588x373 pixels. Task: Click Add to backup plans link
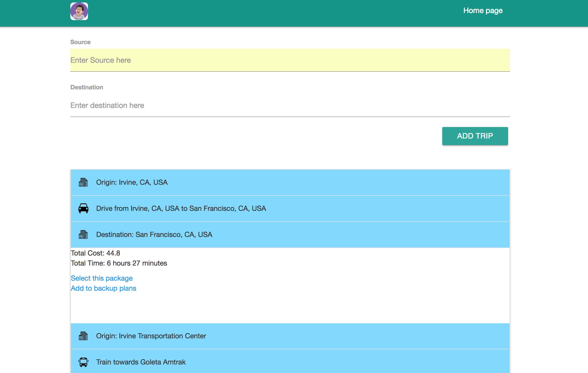pyautogui.click(x=103, y=288)
